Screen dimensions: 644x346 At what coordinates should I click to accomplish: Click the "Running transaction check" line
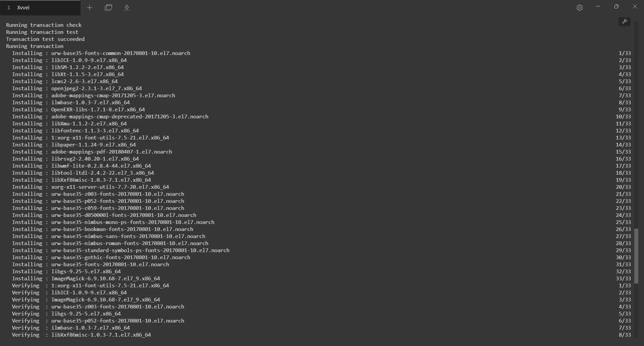tap(44, 25)
